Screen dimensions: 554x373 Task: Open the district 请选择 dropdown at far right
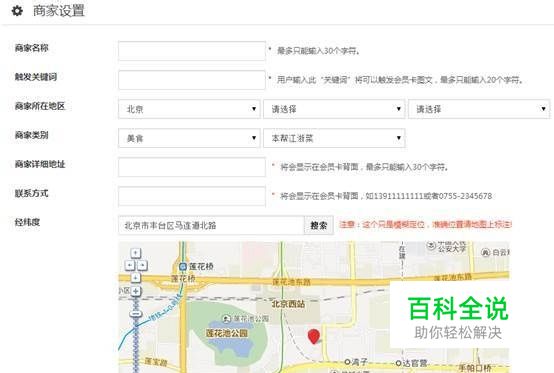pyautogui.click(x=479, y=109)
